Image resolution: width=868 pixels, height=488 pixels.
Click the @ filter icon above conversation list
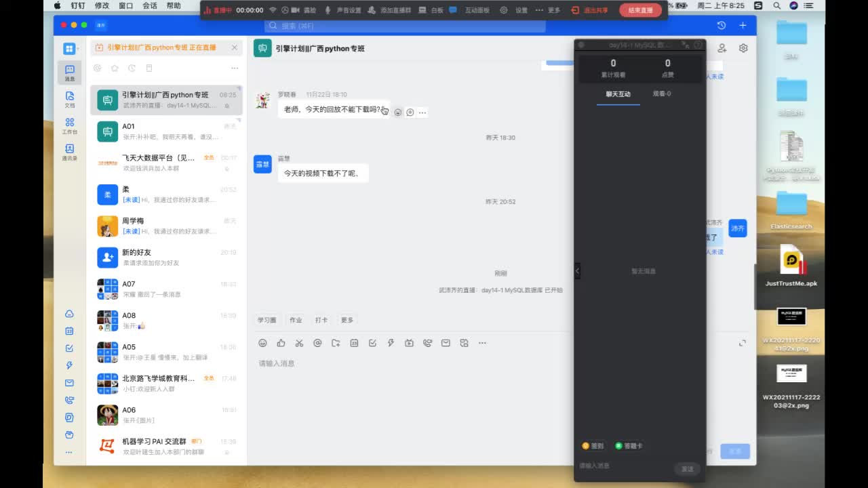click(x=98, y=68)
